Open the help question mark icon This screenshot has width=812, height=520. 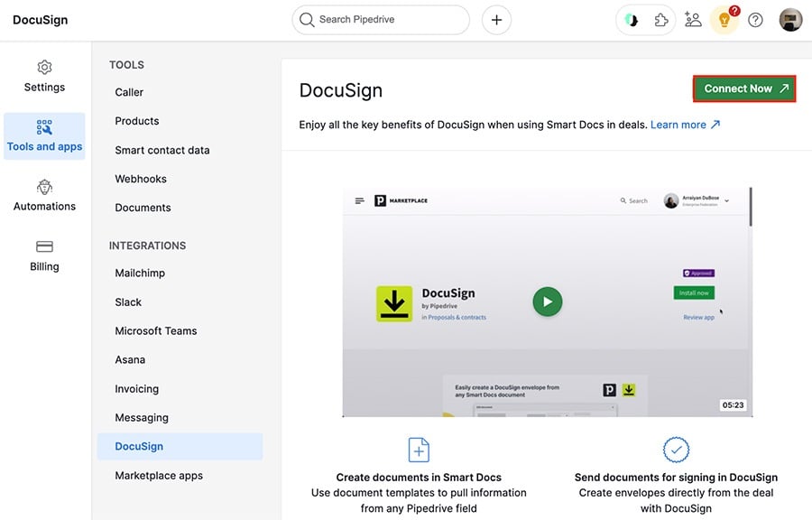tap(756, 19)
